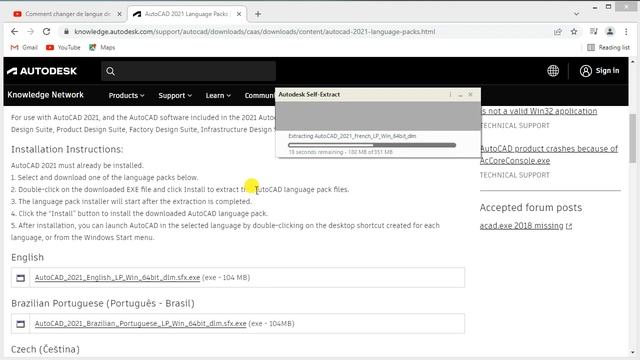Close the AutoCAD 2021 Language Packs tab
Screen dimensions: 640x360
(239, 14)
